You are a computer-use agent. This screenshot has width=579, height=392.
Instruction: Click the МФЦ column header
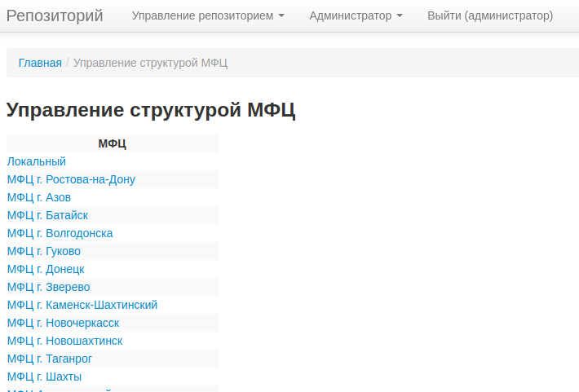[112, 143]
